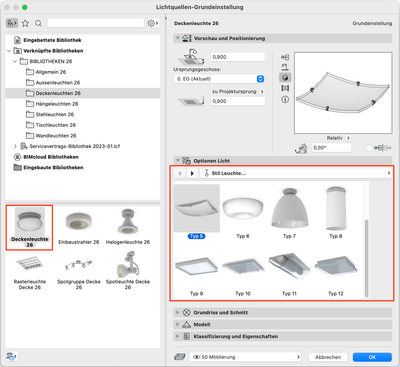Switch preview to side elevation view
Viewport: 400px width, 367px height.
pos(285,67)
